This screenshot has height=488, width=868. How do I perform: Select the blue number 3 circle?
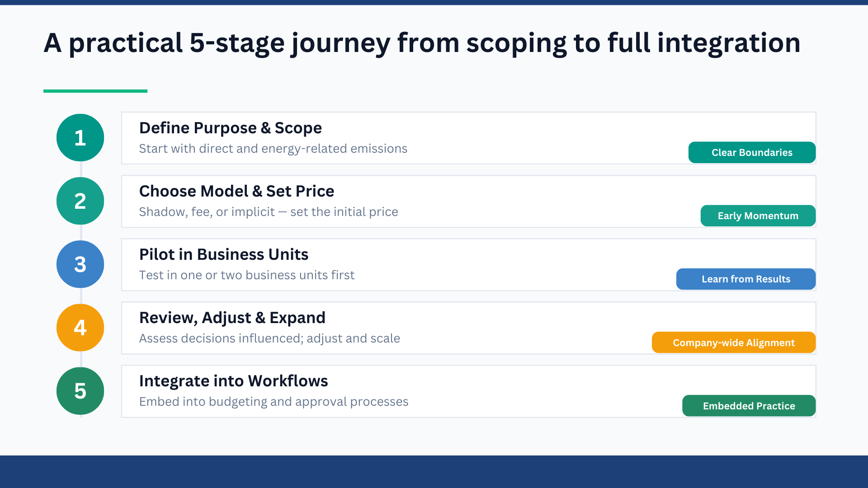pyautogui.click(x=80, y=264)
